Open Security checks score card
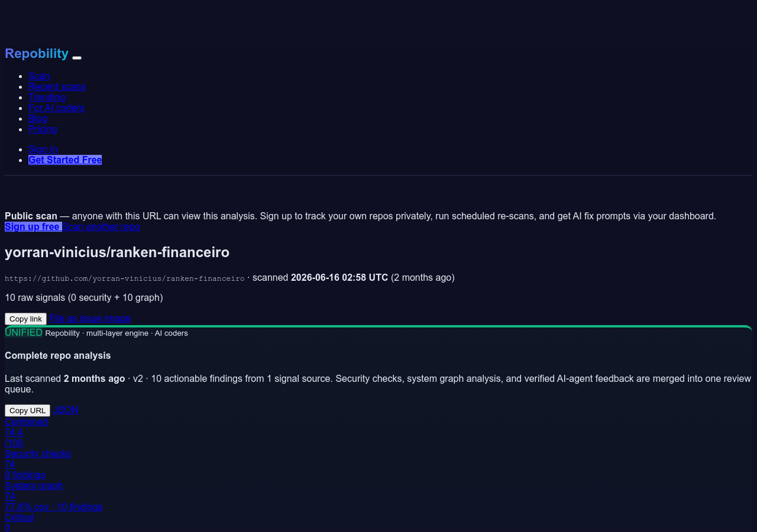The height and width of the screenshot is (532, 757). pyautogui.click(x=38, y=464)
